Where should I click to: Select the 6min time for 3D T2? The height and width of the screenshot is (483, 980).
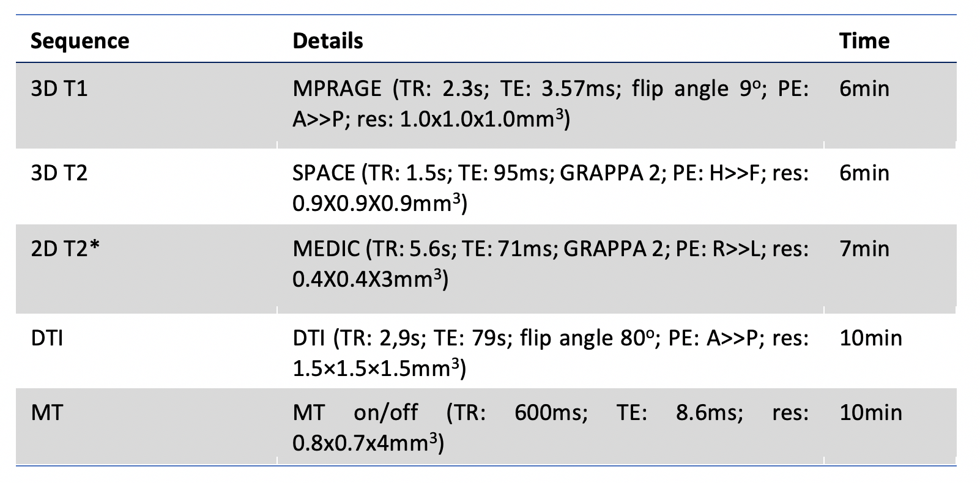pos(864,173)
